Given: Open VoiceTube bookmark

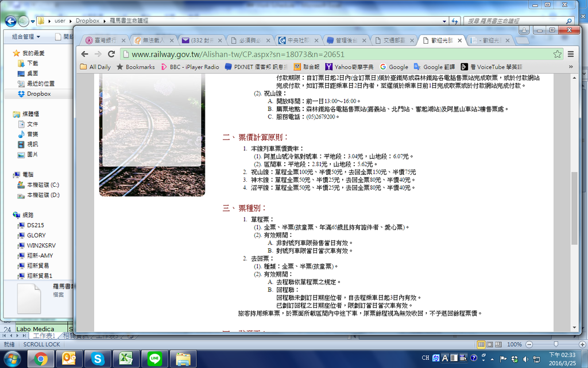Looking at the screenshot, I should [492, 67].
